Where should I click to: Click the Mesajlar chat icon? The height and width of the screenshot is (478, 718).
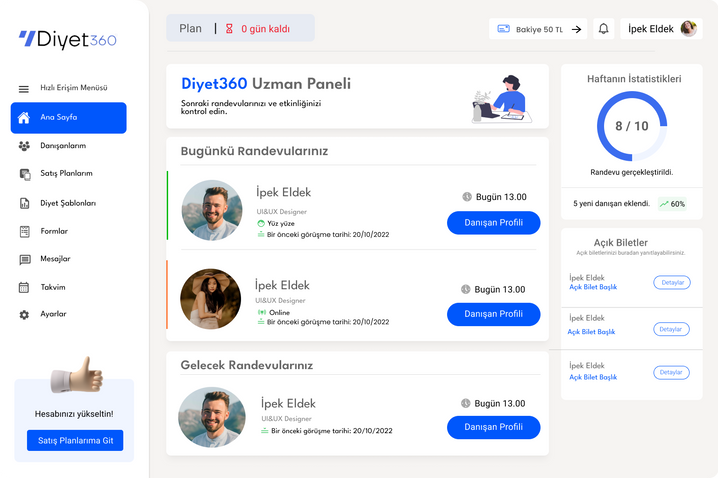click(x=25, y=260)
